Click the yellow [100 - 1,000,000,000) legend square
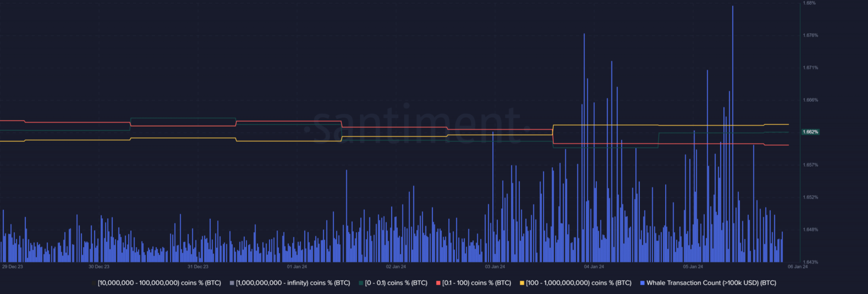This screenshot has width=868, height=294. [522, 283]
